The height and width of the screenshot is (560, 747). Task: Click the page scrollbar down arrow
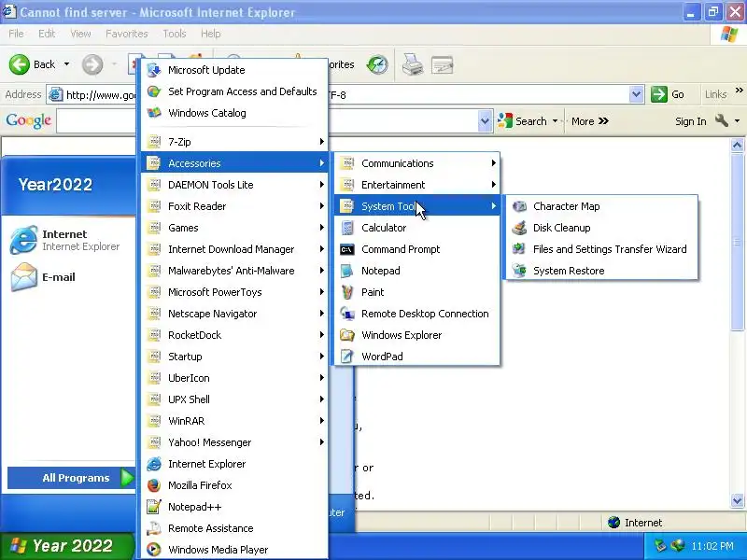[737, 500]
